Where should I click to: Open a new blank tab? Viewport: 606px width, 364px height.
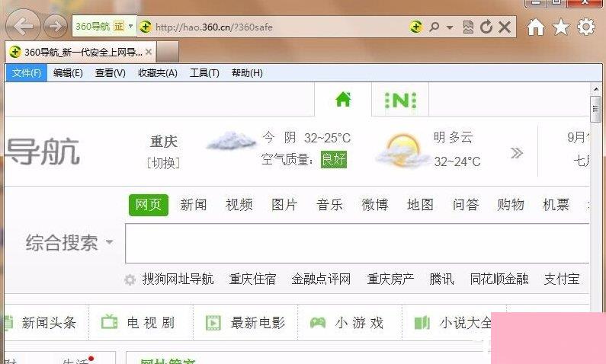coord(168,52)
